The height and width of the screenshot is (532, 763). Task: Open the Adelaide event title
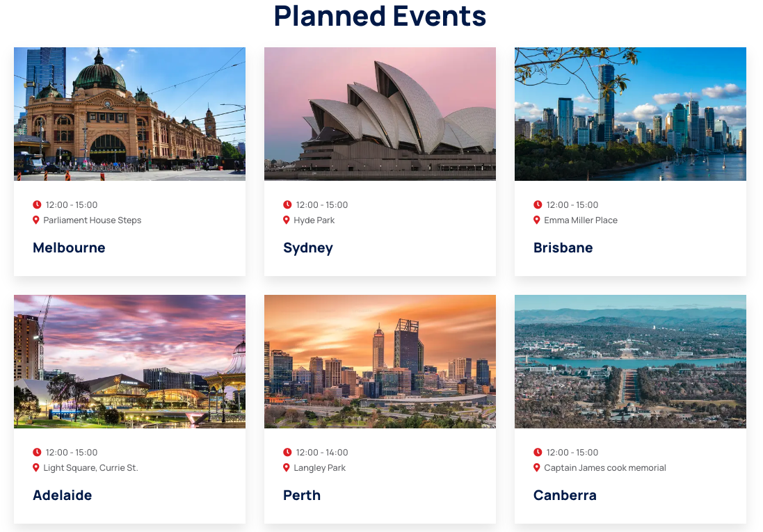click(62, 495)
